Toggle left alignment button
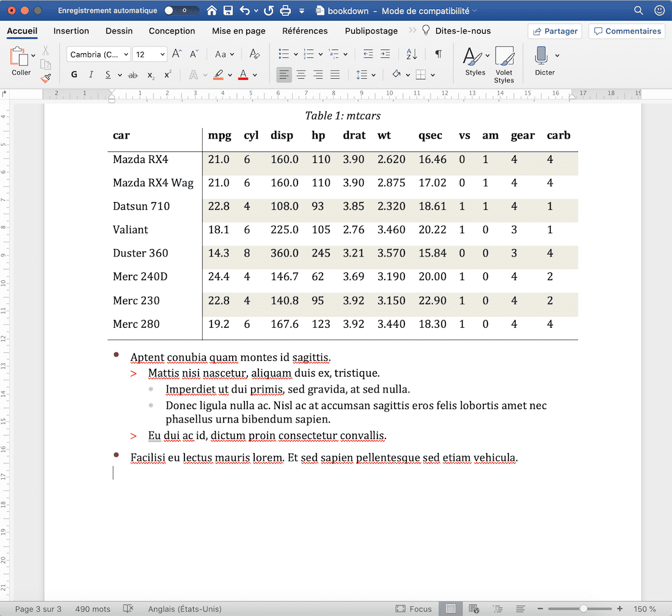672x616 pixels. click(283, 75)
